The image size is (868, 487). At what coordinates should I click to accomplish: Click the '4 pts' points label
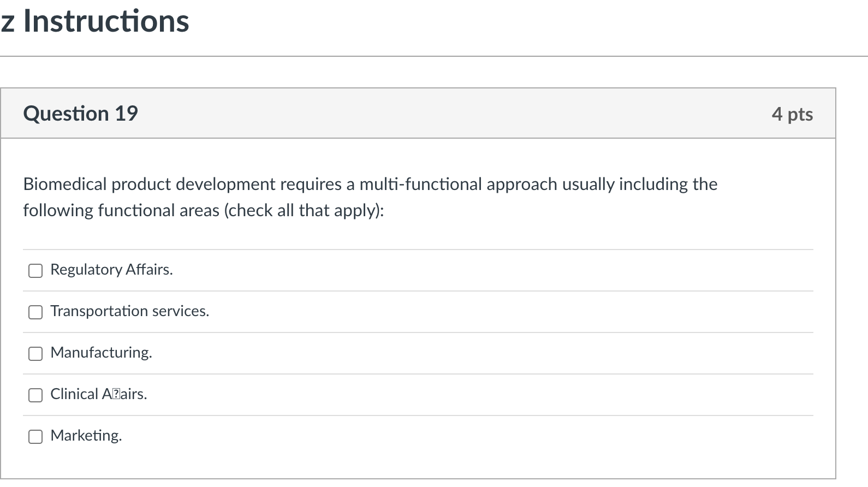tap(792, 114)
